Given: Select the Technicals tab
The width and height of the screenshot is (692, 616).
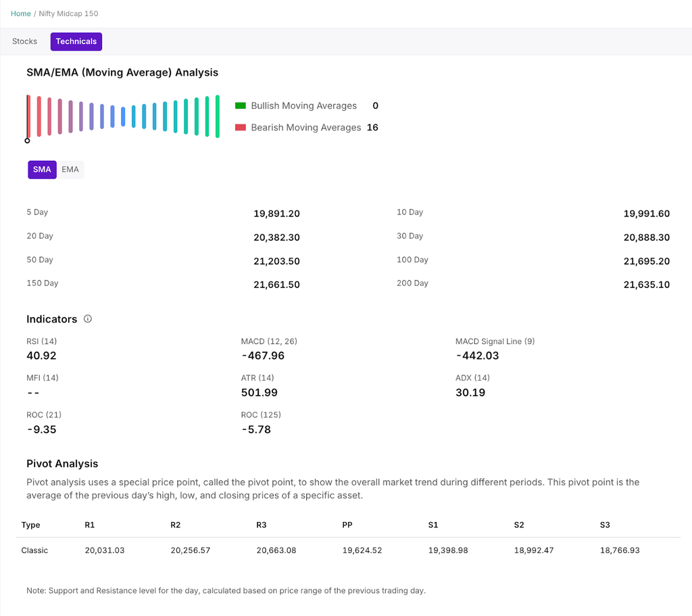Looking at the screenshot, I should pyautogui.click(x=76, y=41).
